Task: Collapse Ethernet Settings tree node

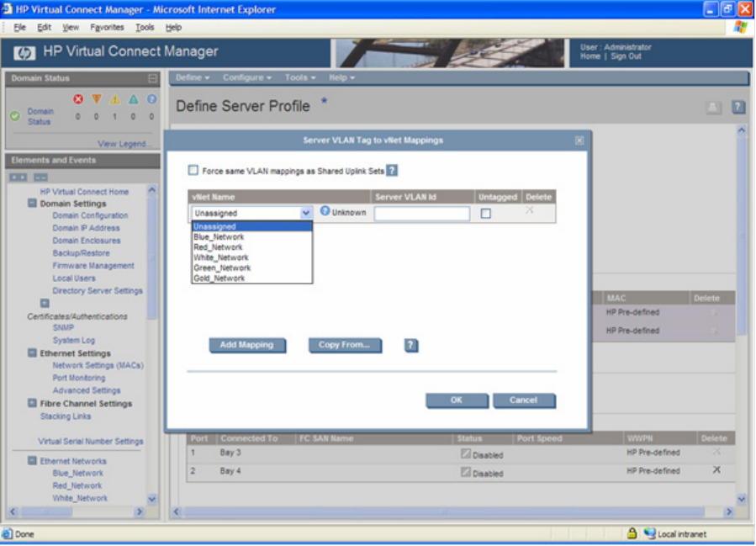Action: coord(32,353)
